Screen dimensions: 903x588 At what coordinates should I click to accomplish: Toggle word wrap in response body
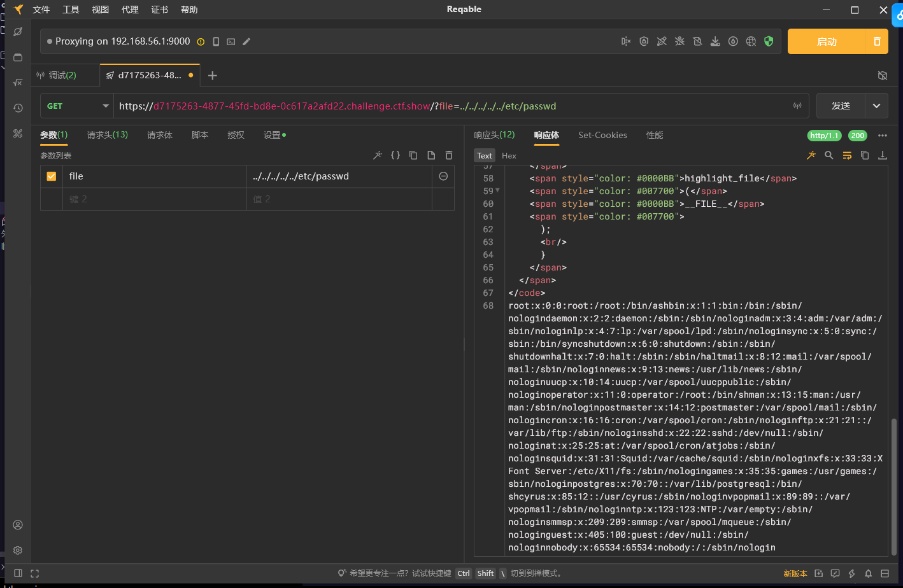click(x=847, y=155)
